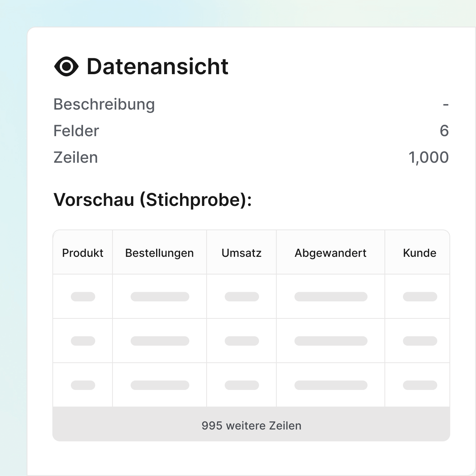Select the Produkt column header
The height and width of the screenshot is (476, 476).
[x=83, y=253]
